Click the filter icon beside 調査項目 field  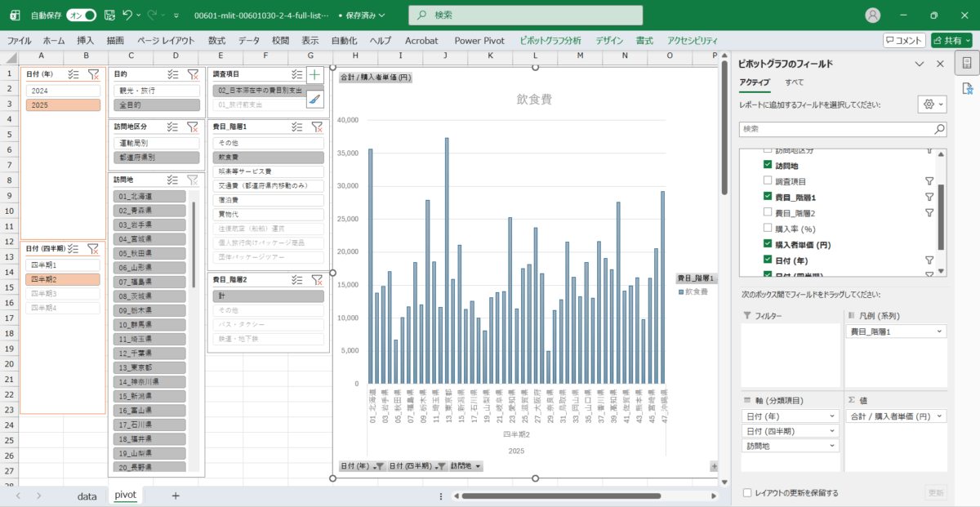tap(929, 181)
